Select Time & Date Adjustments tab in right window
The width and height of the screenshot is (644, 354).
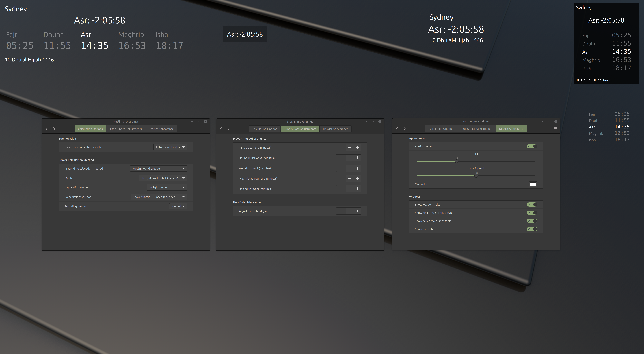(x=476, y=129)
